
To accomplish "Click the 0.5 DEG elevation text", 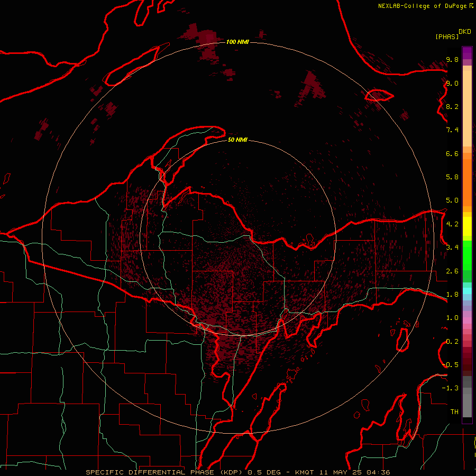I will point(266,472).
